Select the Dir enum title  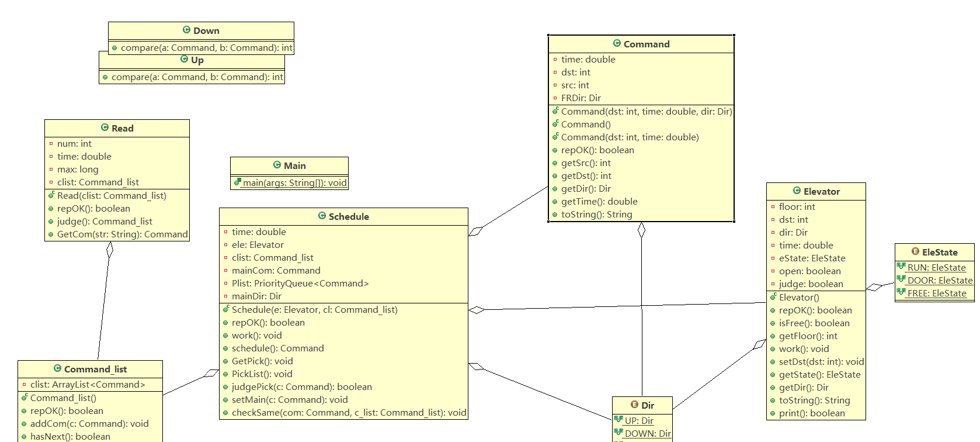[x=648, y=405]
